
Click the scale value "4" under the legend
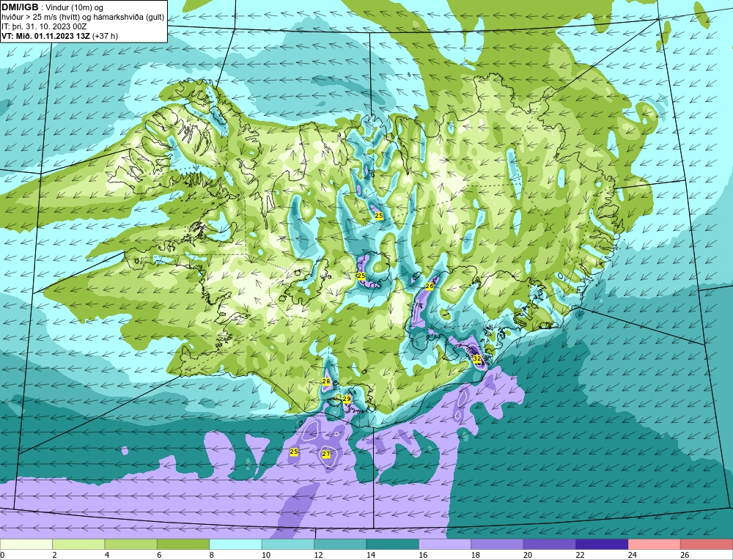tap(107, 555)
